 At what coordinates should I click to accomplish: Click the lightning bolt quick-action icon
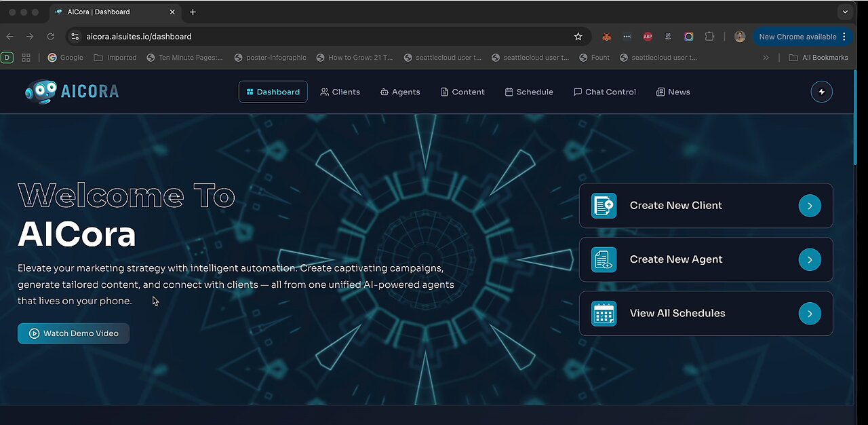click(822, 92)
